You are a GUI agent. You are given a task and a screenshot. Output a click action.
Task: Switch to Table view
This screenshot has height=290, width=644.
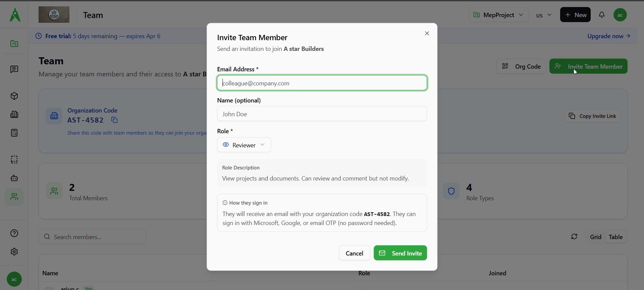(615, 237)
